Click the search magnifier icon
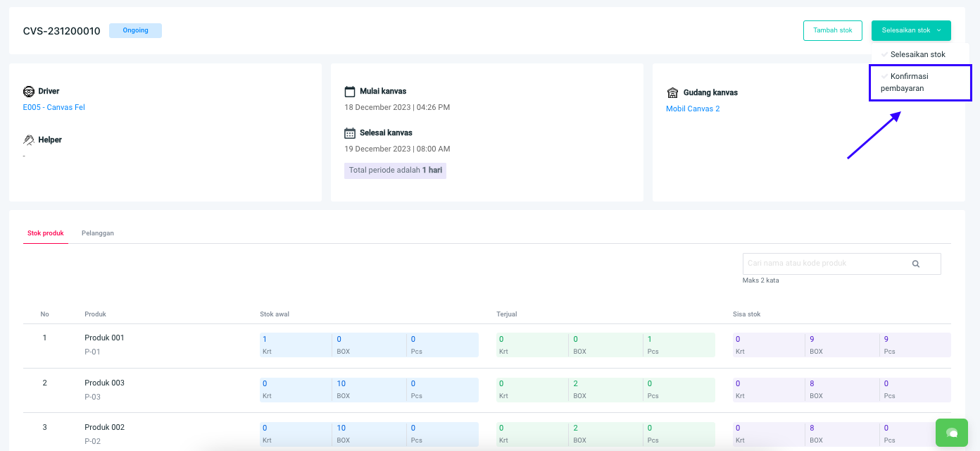 click(x=916, y=264)
